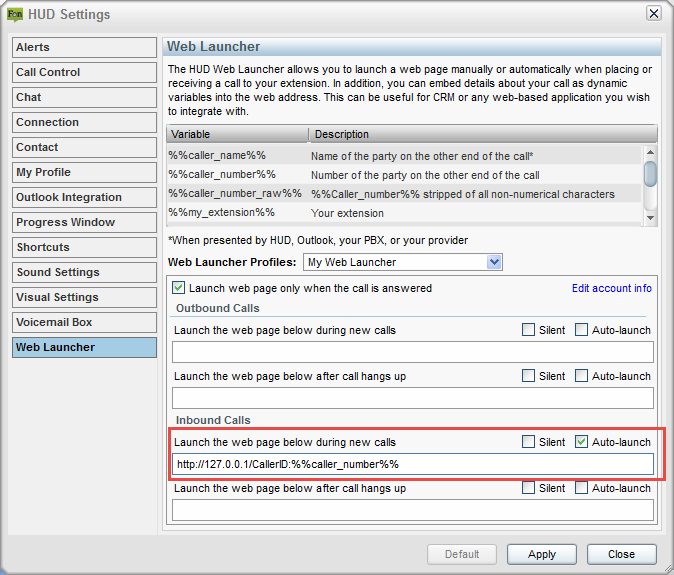Select the Web Launcher section
674x575 pixels.
coord(84,347)
